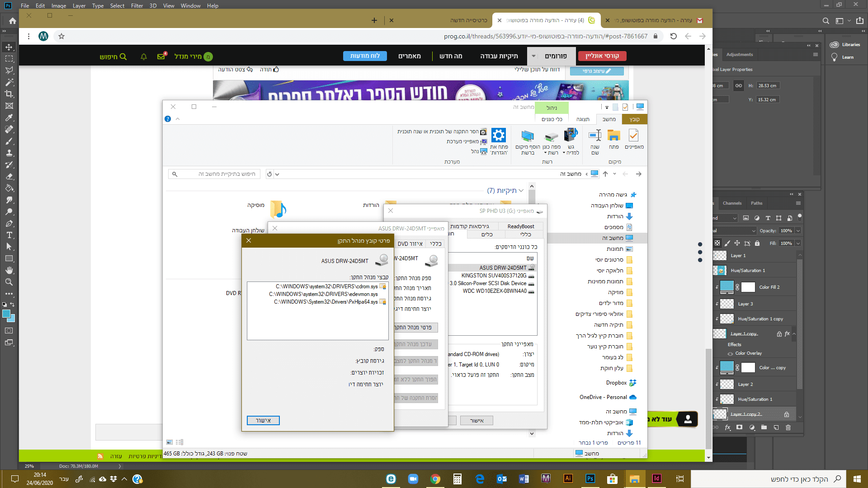
Task: Click the create new layer icon
Action: tap(776, 427)
